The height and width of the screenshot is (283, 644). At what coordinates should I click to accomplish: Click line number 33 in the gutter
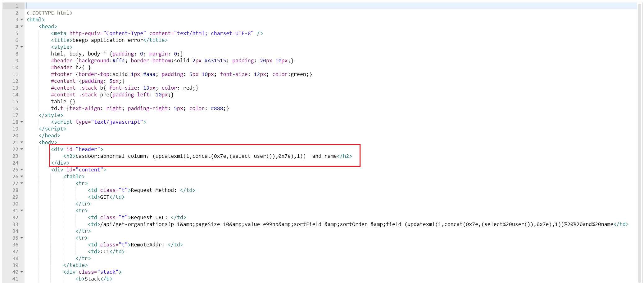click(15, 224)
